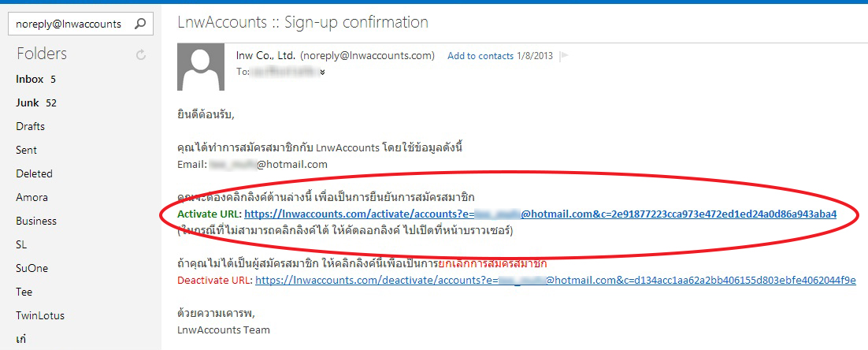
Task: Open the TwinLotus folder
Action: (40, 315)
